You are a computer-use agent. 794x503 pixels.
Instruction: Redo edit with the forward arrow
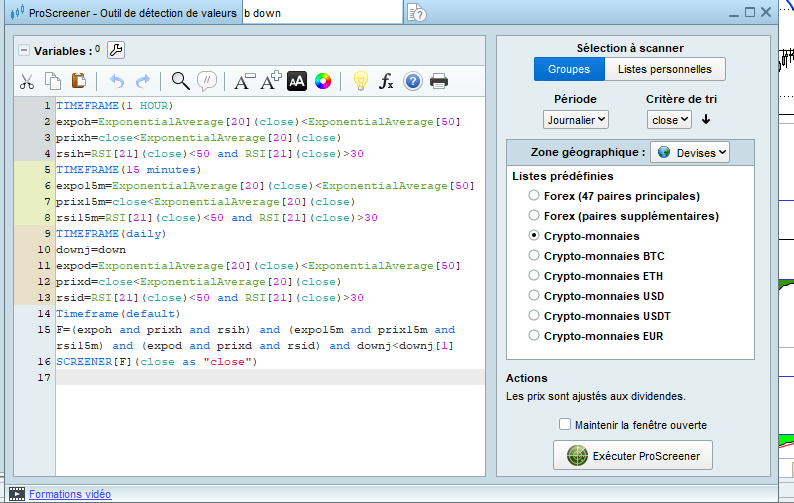coord(143,81)
